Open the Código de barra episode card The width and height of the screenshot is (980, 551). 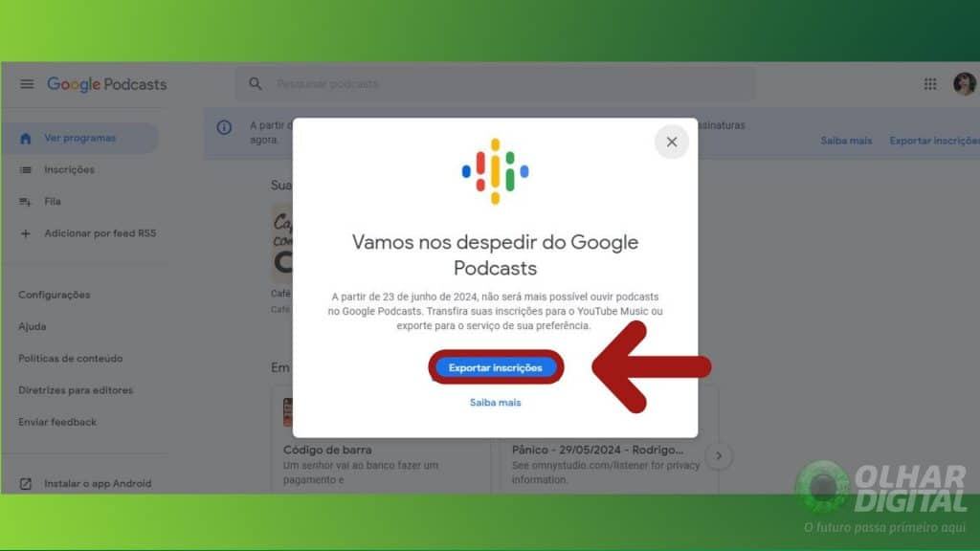click(381, 440)
